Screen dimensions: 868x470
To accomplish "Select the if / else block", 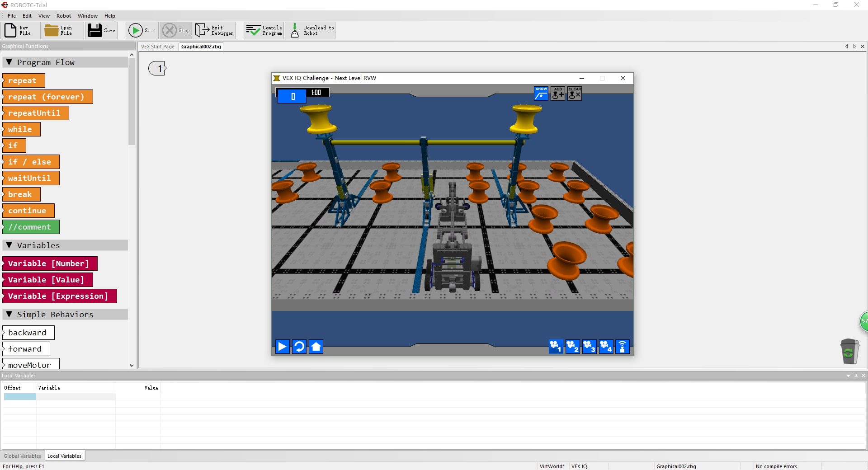I will click(x=31, y=162).
